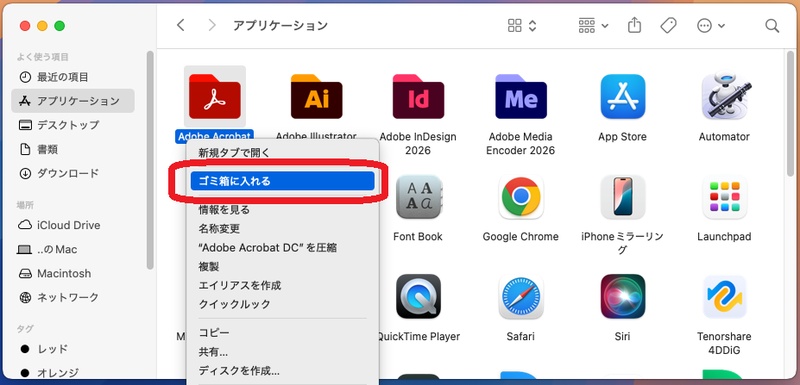Choose コピー from context menu
This screenshot has width=800, height=385.
click(x=282, y=332)
